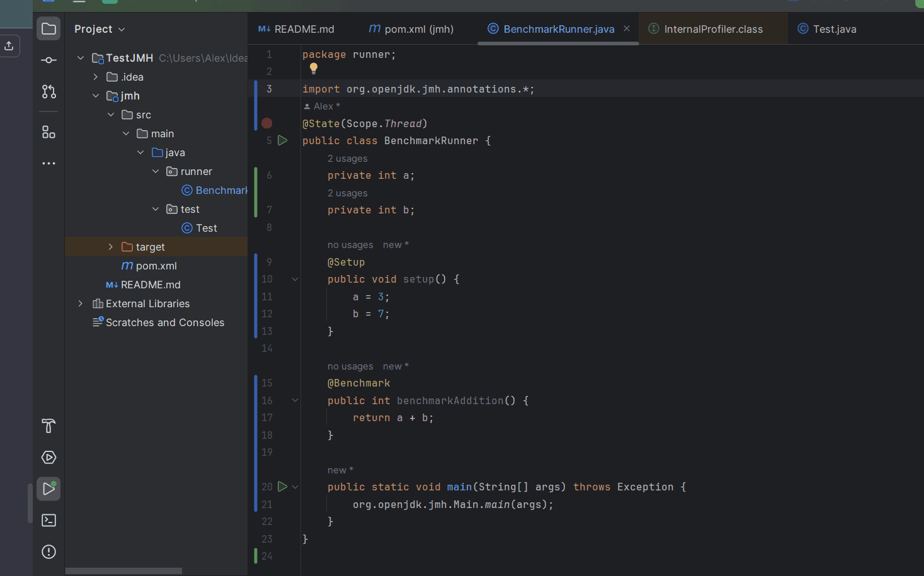Click the yellow lightbulb intention icon

[313, 69]
